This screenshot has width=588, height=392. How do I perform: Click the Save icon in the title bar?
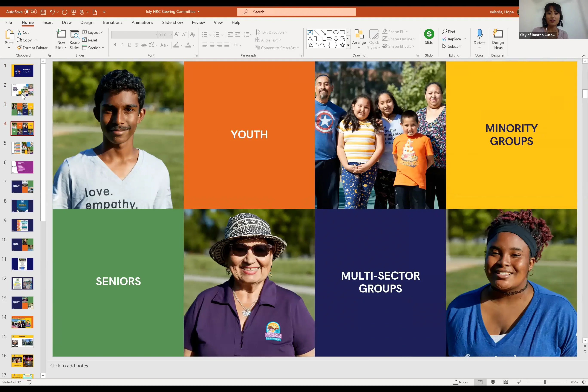43,12
